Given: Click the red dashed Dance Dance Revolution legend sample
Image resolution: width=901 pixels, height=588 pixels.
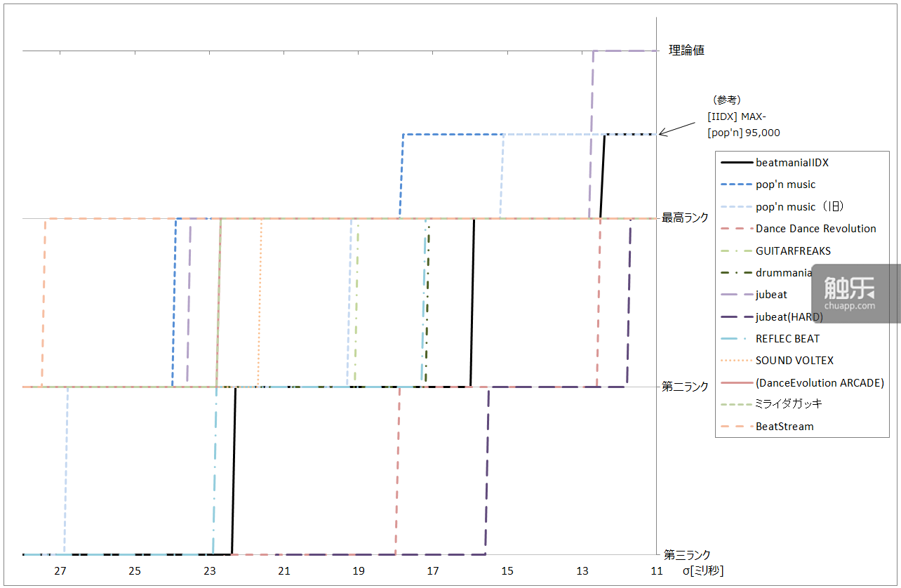Looking at the screenshot, I should coord(736,229).
